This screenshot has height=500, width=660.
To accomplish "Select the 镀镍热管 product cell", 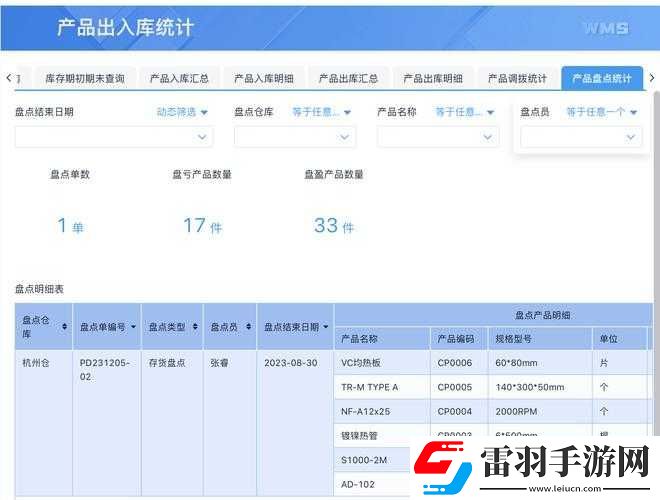I will 382,436.
